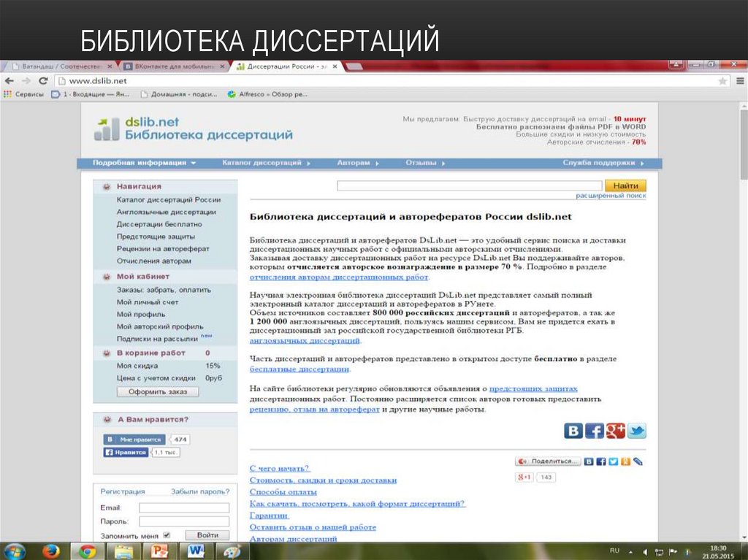Open Paint from the taskbar
This screenshot has height=560, width=748.
tap(232, 551)
